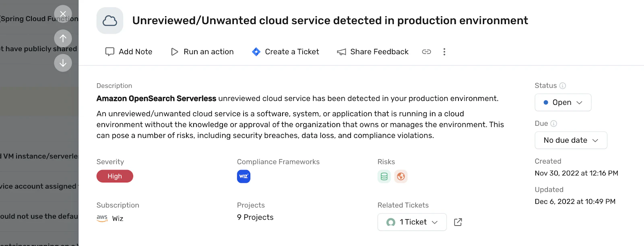Click the Status info icon
Image resolution: width=644 pixels, height=246 pixels.
coord(563,86)
